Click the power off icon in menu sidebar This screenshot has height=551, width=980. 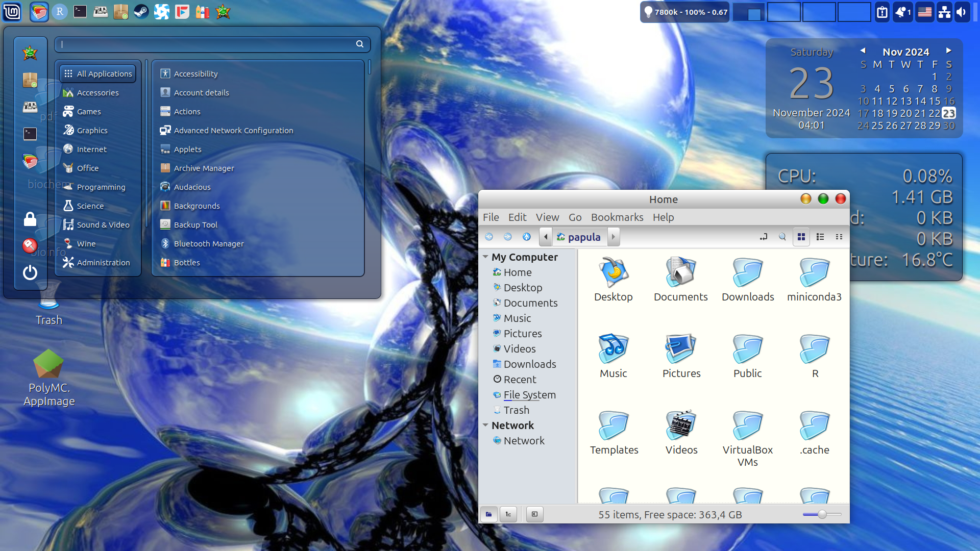[x=30, y=272]
